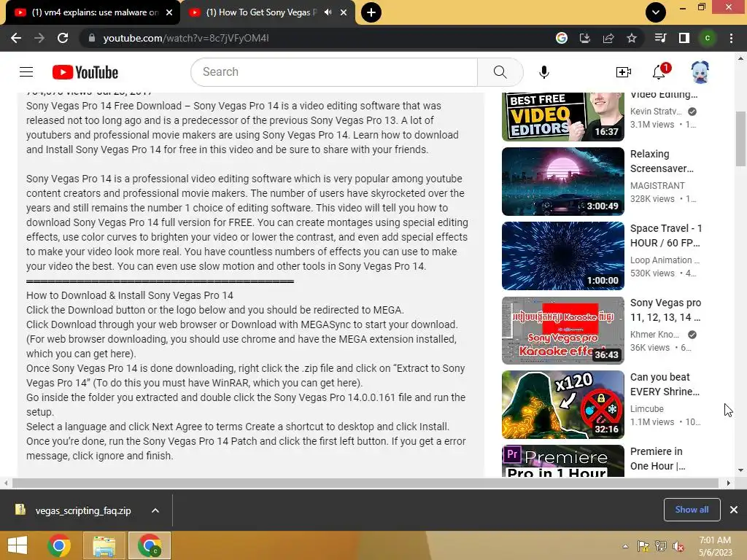747x560 pixels.
Task: Open Khmer Kno... channel link
Action: point(654,334)
